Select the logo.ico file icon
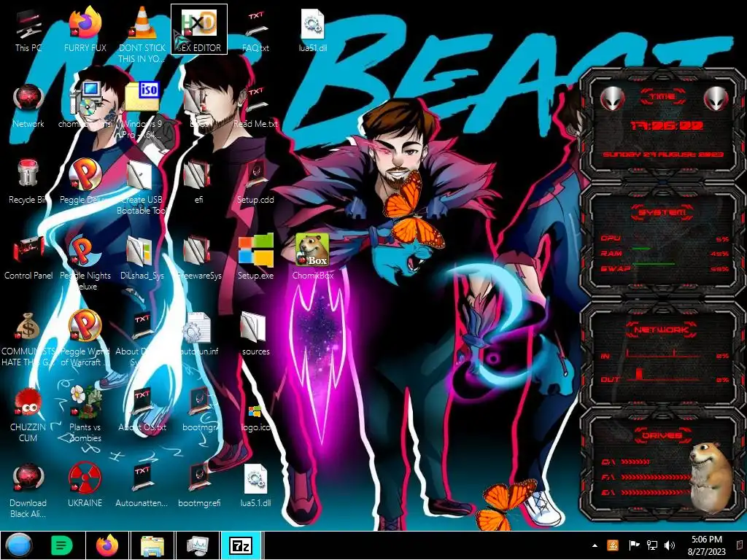 pos(255,416)
